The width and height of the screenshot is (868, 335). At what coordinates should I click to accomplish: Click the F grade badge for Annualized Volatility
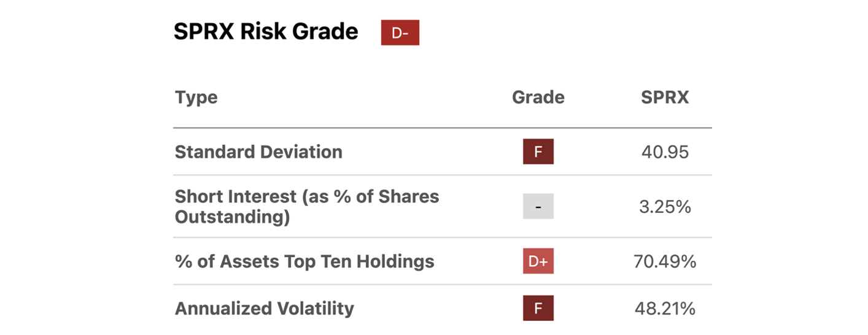[x=538, y=308]
